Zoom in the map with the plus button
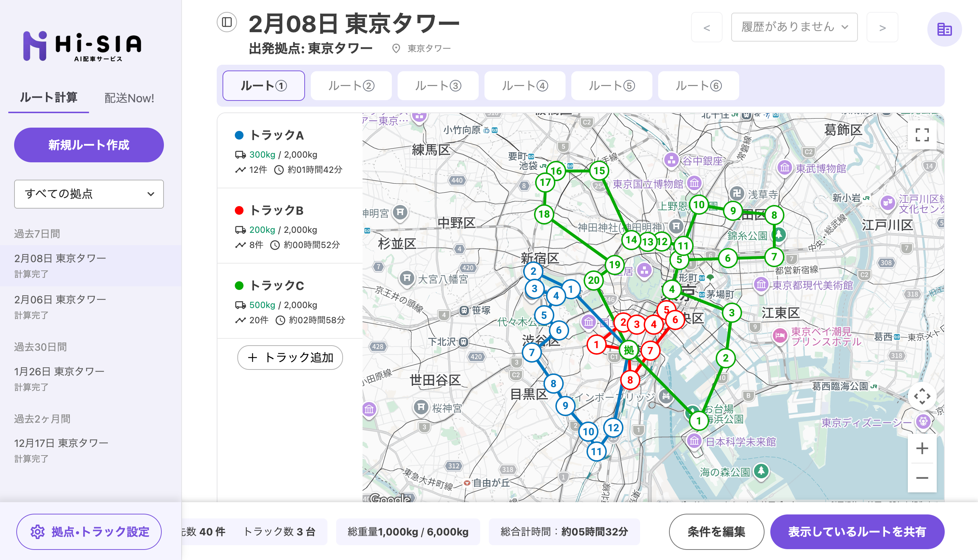This screenshot has width=978, height=560. click(922, 448)
